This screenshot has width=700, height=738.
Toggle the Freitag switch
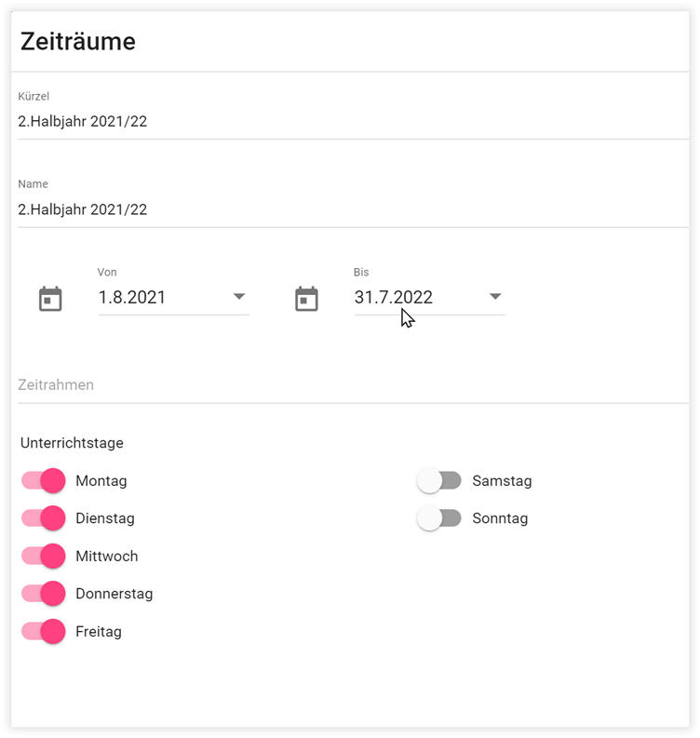(x=44, y=632)
